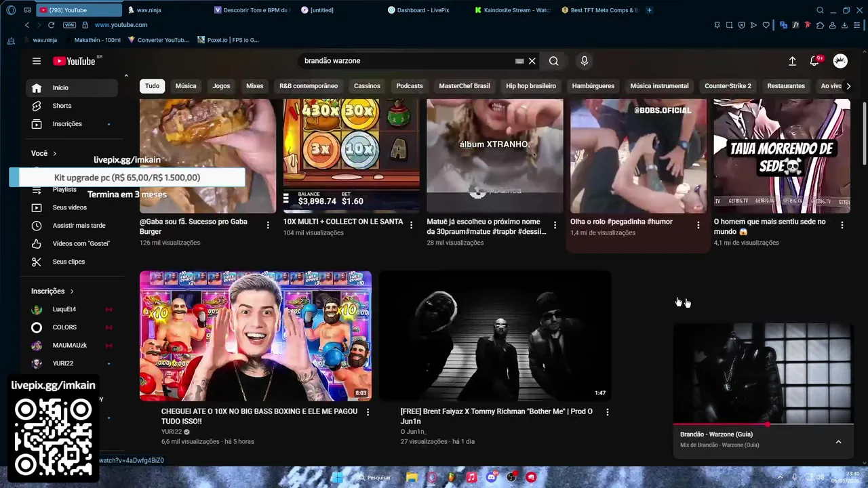Open Inscrições in the sidebar
This screenshot has height=488, width=868.
[72, 124]
